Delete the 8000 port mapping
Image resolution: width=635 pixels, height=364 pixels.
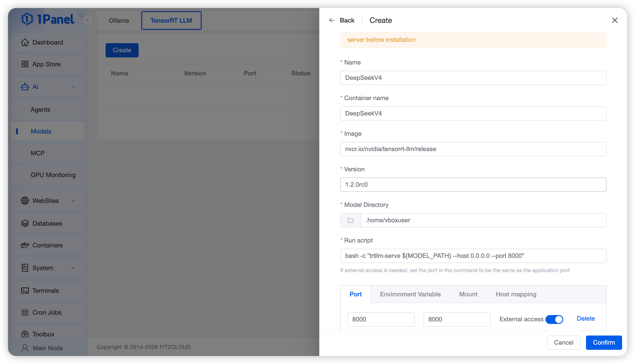[x=586, y=319]
